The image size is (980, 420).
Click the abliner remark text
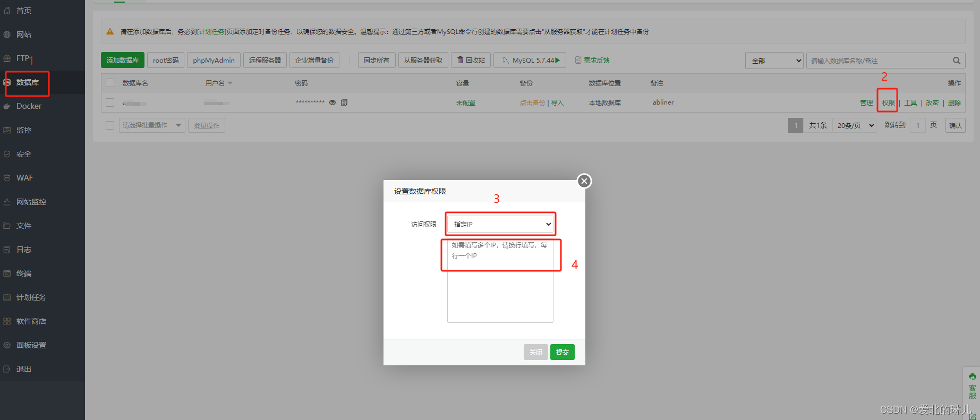(663, 102)
